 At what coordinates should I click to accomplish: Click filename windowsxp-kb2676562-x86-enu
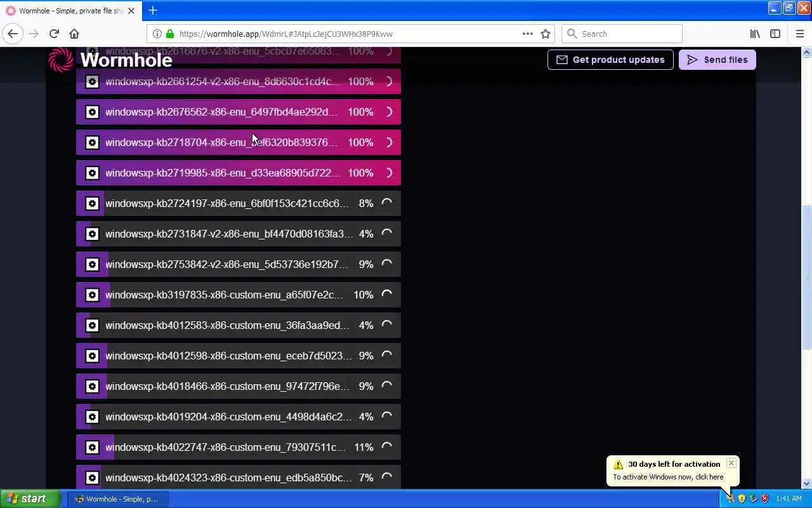[221, 112]
